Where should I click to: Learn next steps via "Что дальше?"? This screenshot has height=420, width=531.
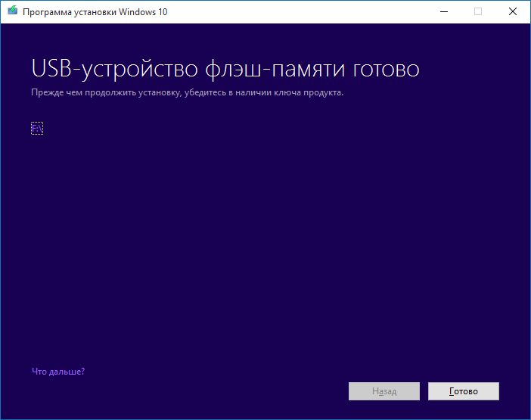pos(58,372)
